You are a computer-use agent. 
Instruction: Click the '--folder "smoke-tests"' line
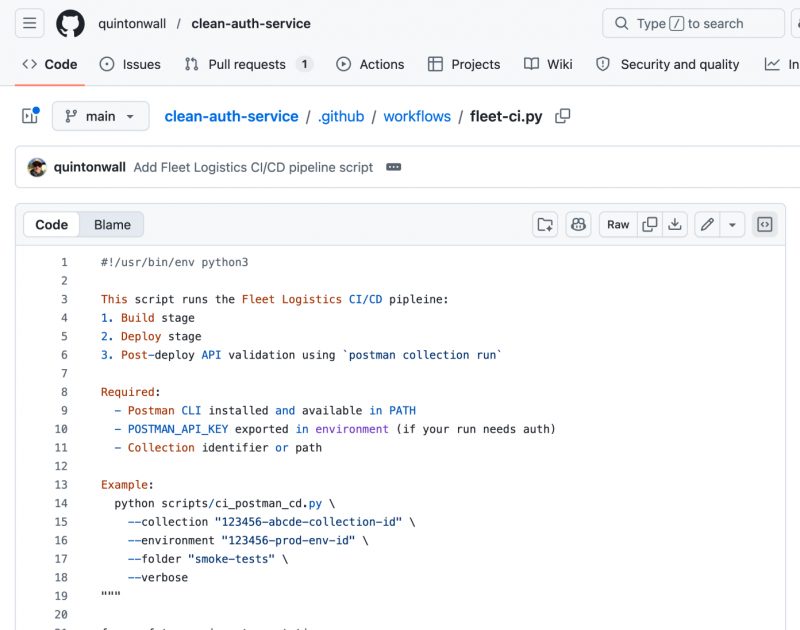pos(208,559)
